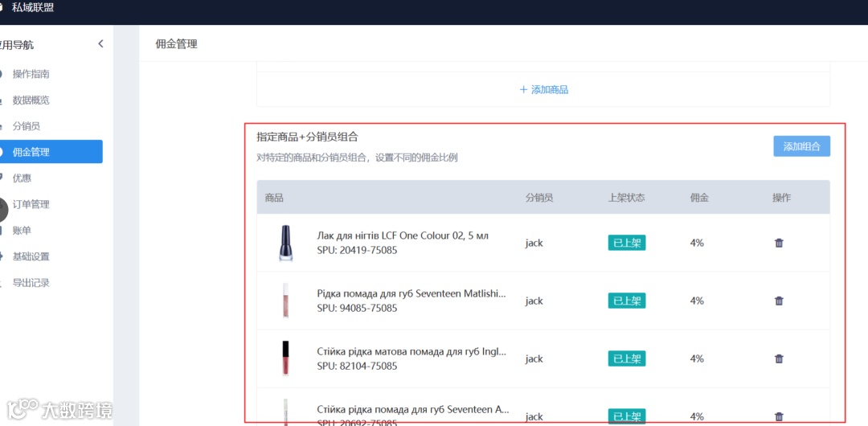Click the Лак для нігтів product name
868x426 pixels.
click(403, 236)
